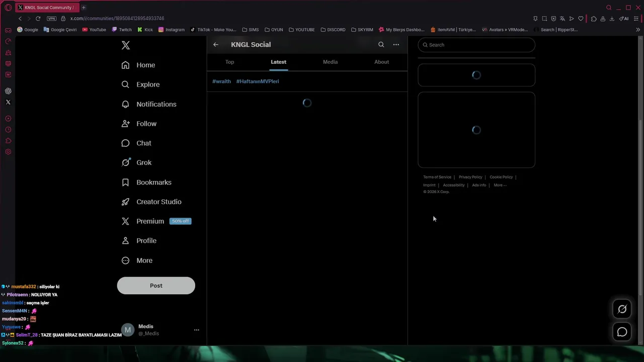Open the sidebar settings gear icon
This screenshot has height=362, width=644.
click(8, 152)
